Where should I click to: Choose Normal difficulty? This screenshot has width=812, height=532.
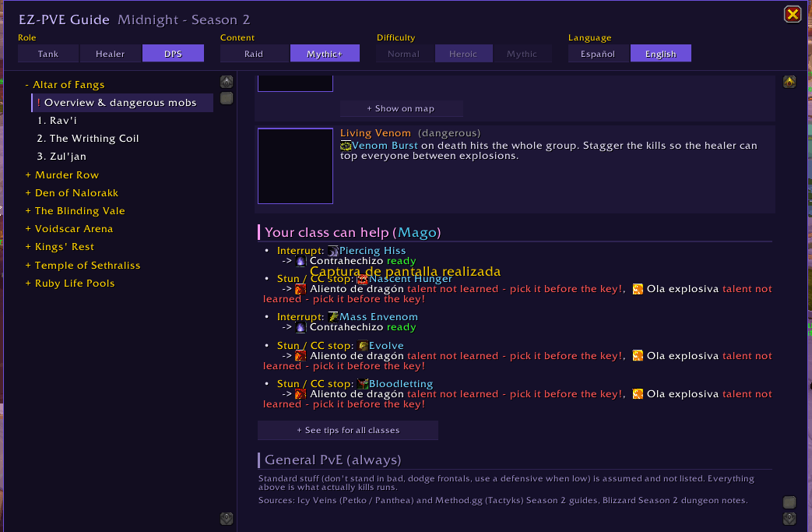(404, 54)
